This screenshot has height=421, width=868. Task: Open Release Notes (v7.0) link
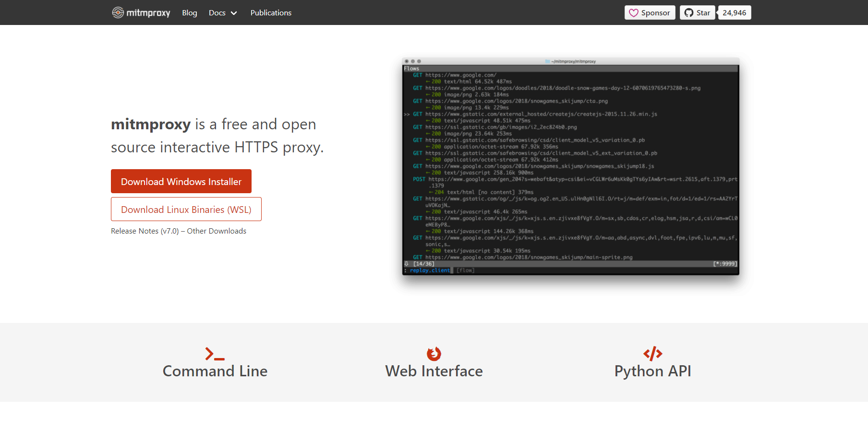(145, 231)
